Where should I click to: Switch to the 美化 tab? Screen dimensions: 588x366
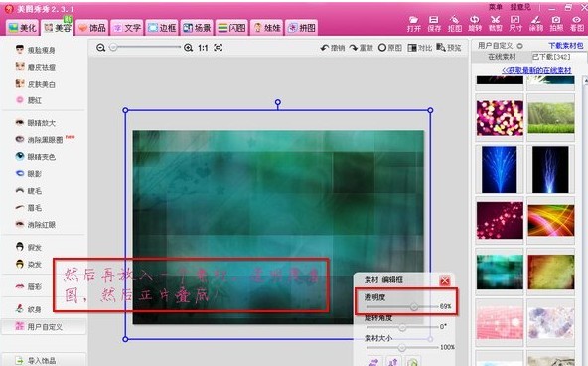click(23, 28)
